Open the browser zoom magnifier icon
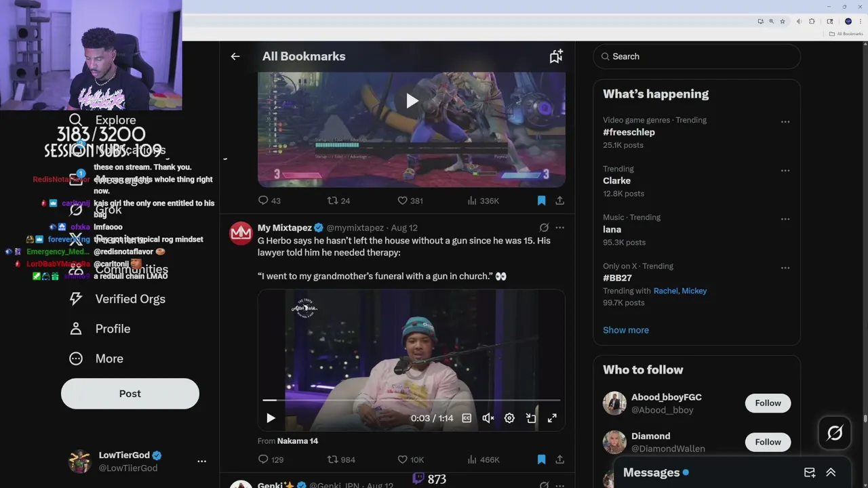This screenshot has width=868, height=488. click(x=771, y=22)
